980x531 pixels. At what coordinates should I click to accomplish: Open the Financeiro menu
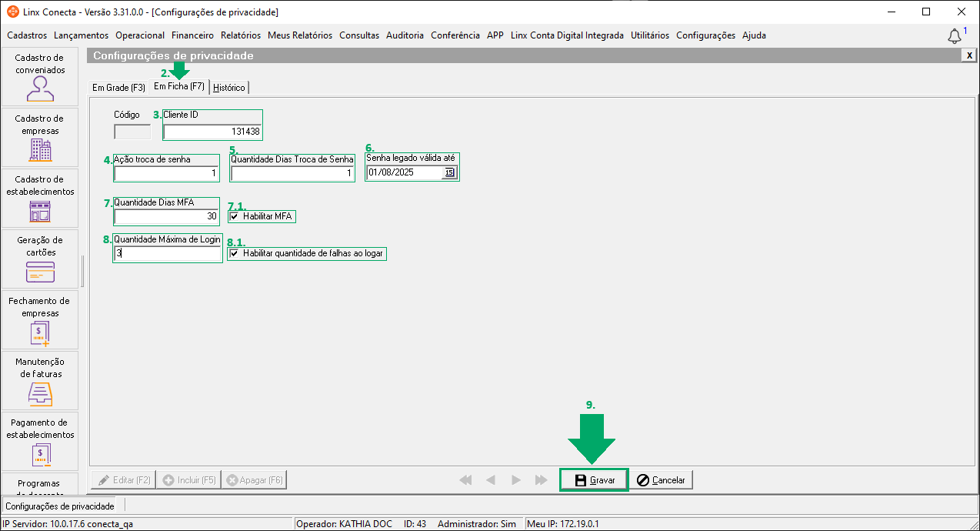point(193,35)
